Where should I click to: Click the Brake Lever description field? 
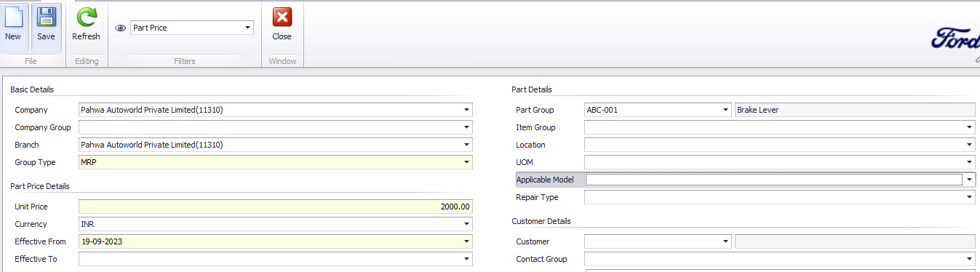(855, 110)
